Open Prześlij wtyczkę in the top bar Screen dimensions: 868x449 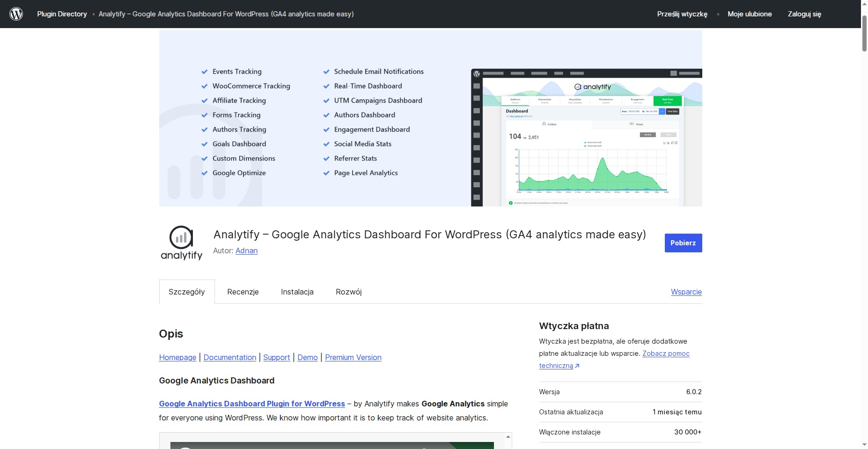(682, 14)
